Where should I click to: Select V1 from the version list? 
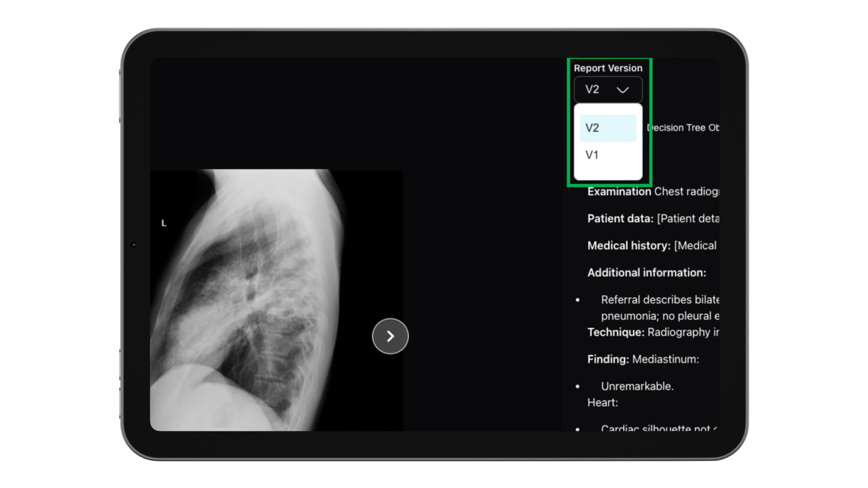coord(592,155)
